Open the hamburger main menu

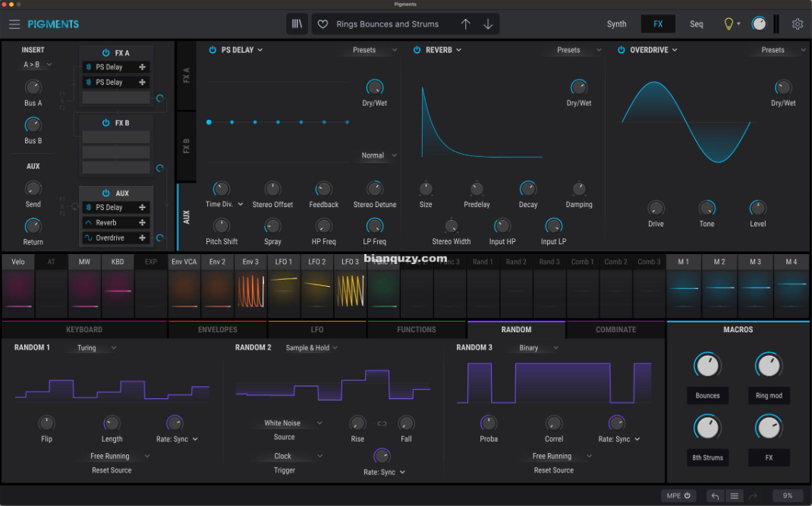tap(14, 24)
